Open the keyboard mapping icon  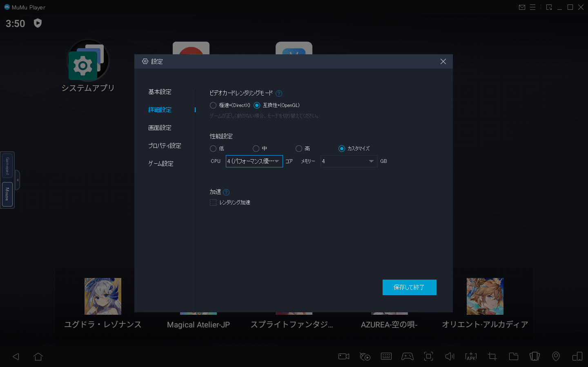tap(386, 356)
